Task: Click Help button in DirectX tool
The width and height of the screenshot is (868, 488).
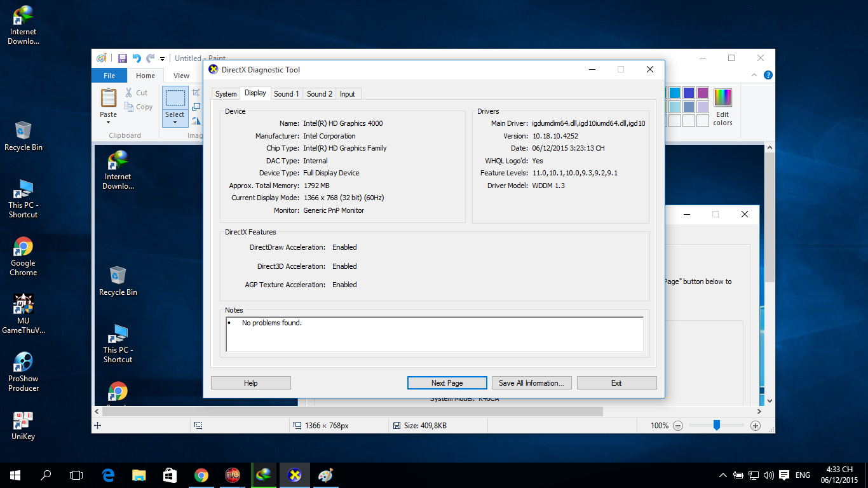Action: click(251, 383)
